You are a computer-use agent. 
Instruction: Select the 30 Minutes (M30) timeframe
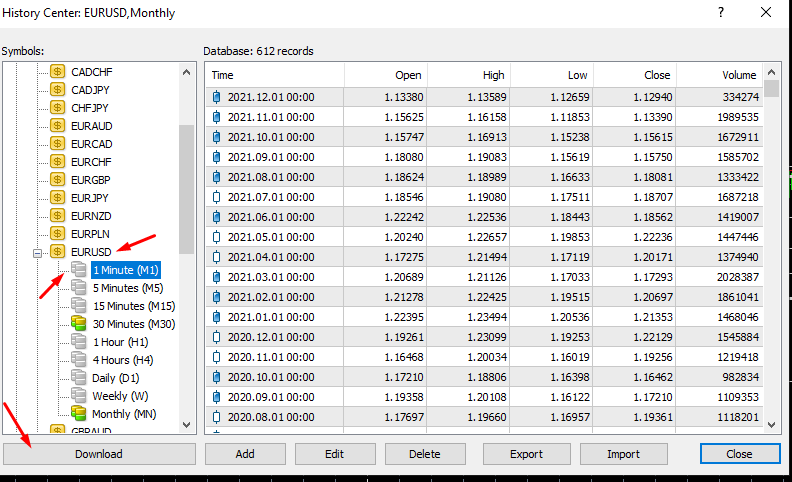click(134, 324)
